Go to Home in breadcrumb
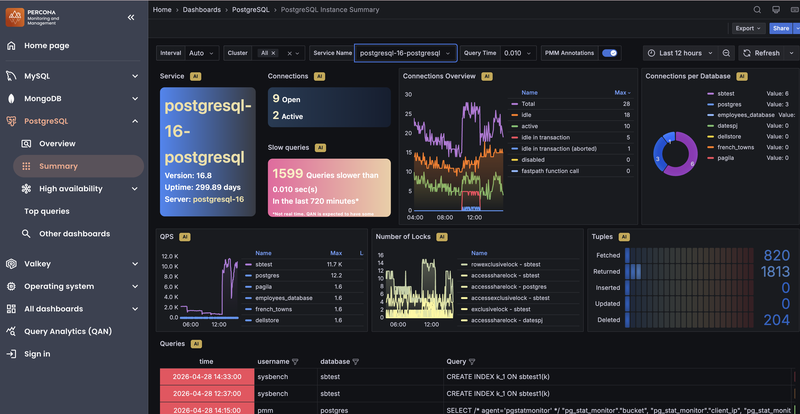The width and height of the screenshot is (800, 414). 162,10
